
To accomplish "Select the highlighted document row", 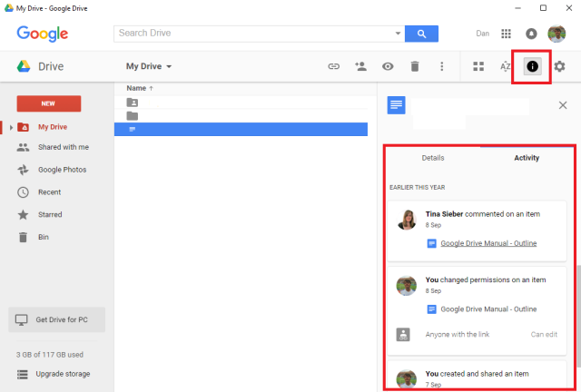I will [241, 130].
